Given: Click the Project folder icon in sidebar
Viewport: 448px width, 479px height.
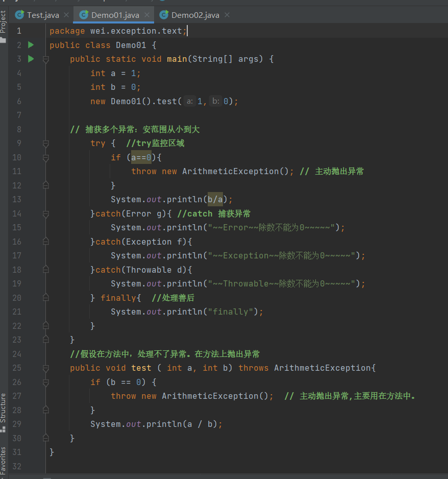Looking at the screenshot, I should coord(3,40).
